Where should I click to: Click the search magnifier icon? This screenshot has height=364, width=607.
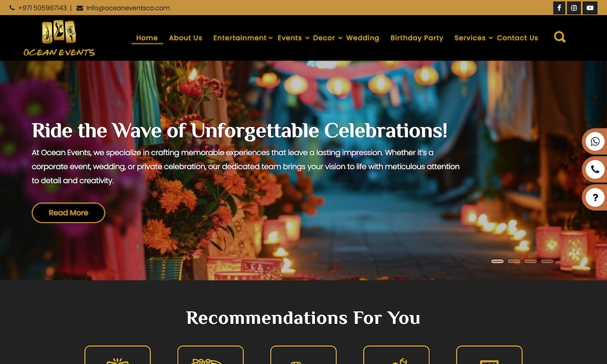(560, 37)
